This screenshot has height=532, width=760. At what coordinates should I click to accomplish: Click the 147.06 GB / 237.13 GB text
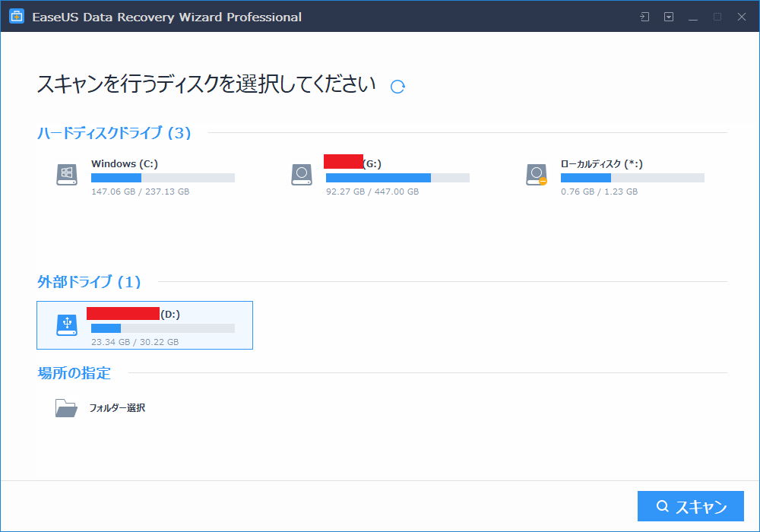pyautogui.click(x=140, y=192)
